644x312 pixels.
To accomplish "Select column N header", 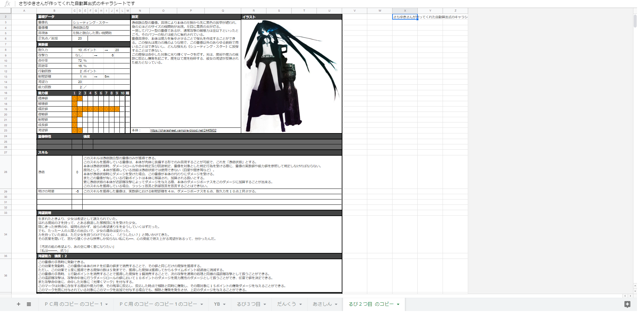I will (140, 11).
